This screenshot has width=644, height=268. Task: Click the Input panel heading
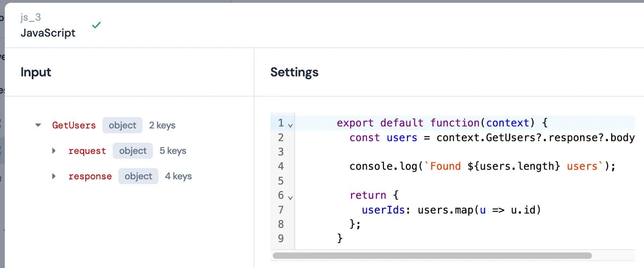pyautogui.click(x=36, y=72)
